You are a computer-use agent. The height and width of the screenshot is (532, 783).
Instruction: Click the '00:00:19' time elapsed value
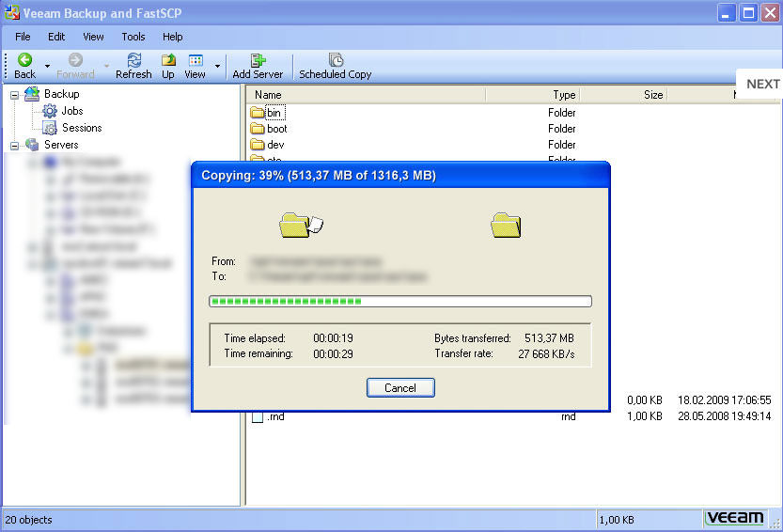click(x=333, y=338)
